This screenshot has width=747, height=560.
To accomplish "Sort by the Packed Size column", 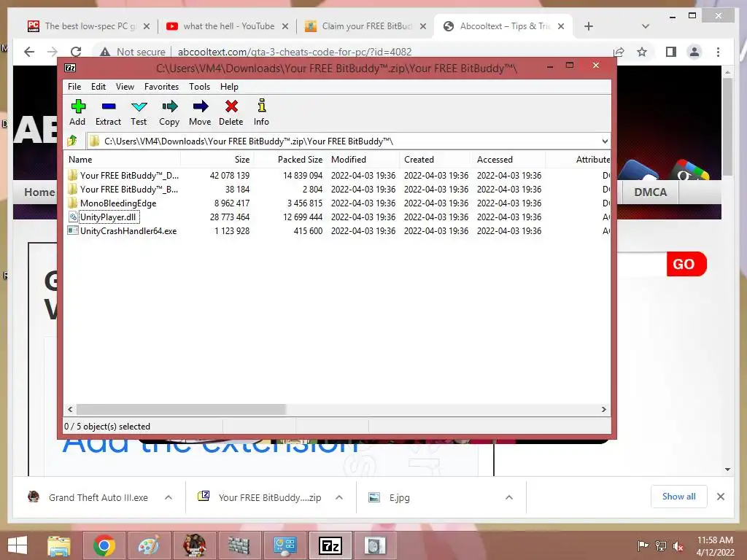I will [290, 160].
